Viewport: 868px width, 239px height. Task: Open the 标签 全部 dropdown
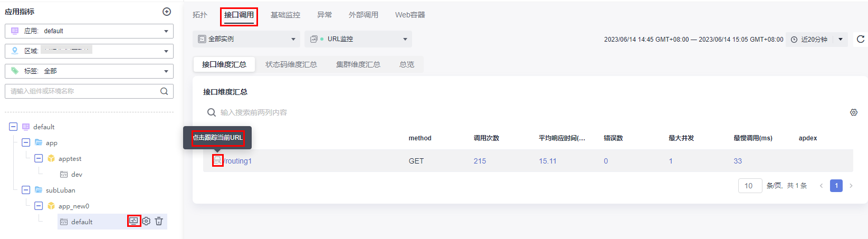point(89,71)
